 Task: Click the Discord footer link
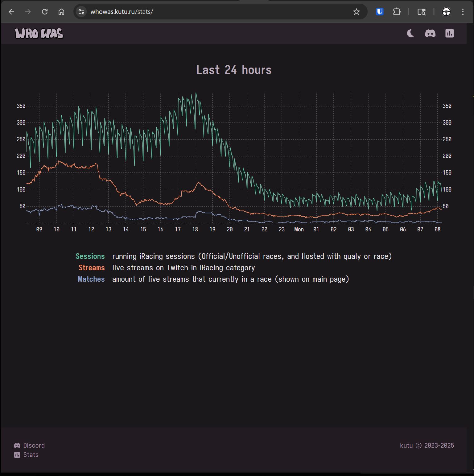(34, 445)
